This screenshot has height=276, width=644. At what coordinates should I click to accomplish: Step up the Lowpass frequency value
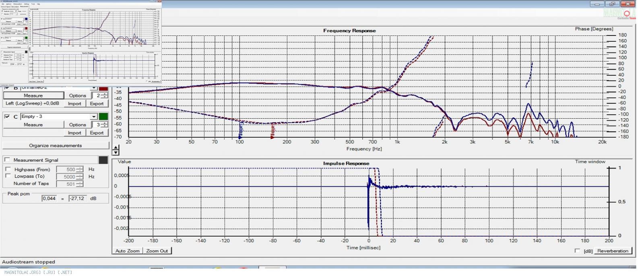point(80,175)
